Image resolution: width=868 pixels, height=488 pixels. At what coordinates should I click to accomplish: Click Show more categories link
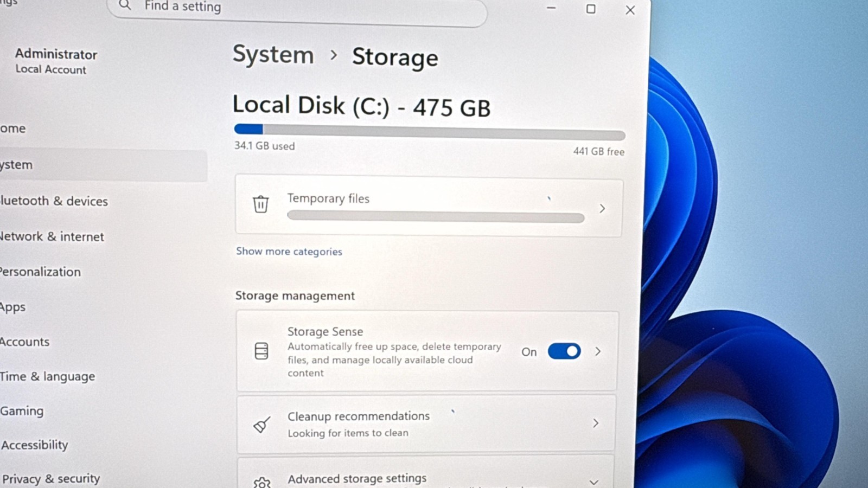(289, 252)
